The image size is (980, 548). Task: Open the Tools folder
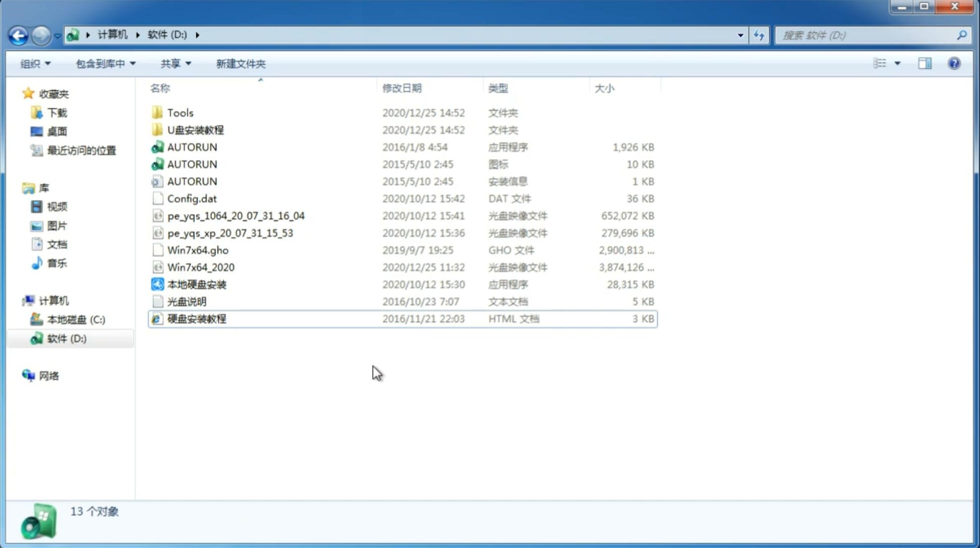179,112
